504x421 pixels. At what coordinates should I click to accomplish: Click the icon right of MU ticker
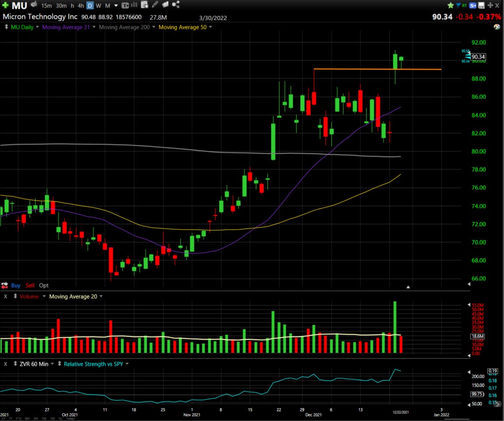[x=34, y=5]
